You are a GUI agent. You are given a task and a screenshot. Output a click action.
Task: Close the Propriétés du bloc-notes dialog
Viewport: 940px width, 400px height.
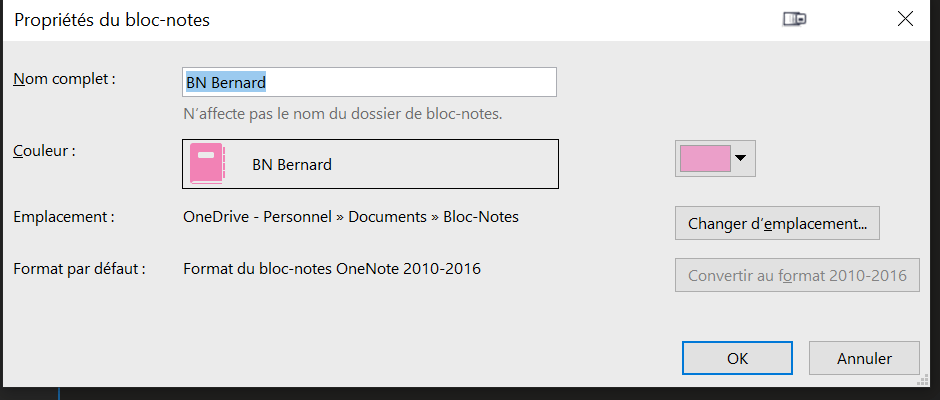pyautogui.click(x=905, y=19)
